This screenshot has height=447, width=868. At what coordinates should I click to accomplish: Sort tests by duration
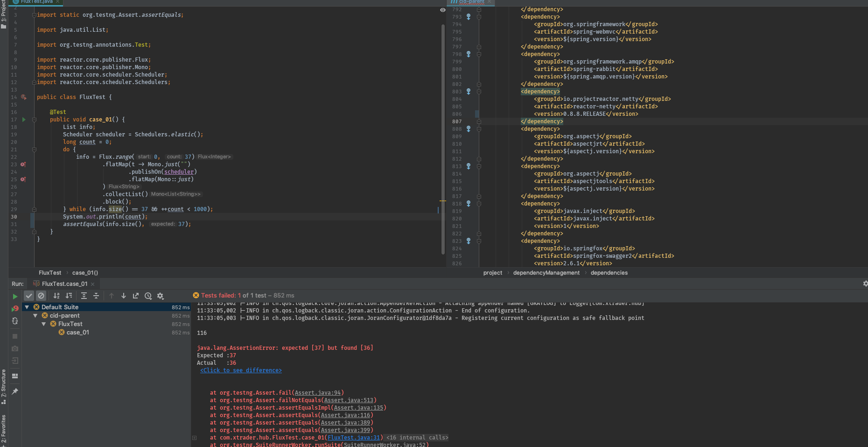pos(69,296)
